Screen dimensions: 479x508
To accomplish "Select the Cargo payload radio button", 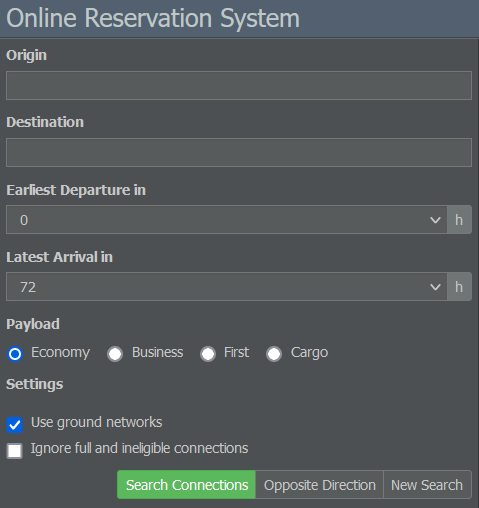I will click(274, 354).
